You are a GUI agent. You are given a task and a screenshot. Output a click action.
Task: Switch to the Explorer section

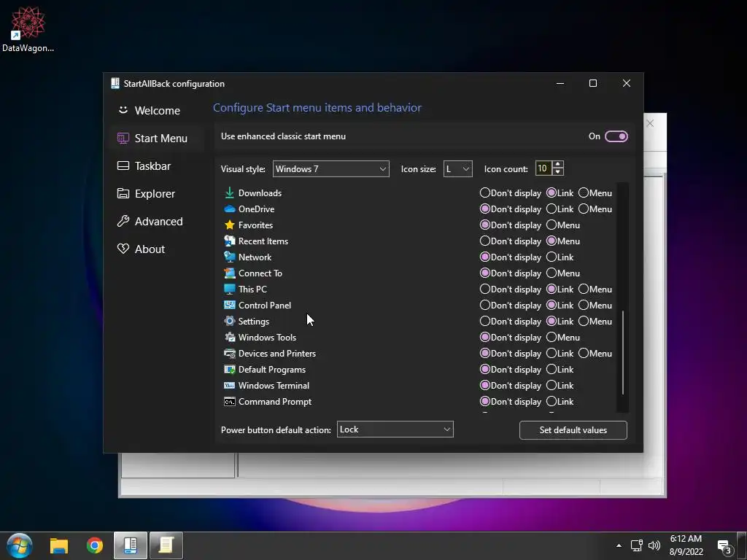pos(157,194)
